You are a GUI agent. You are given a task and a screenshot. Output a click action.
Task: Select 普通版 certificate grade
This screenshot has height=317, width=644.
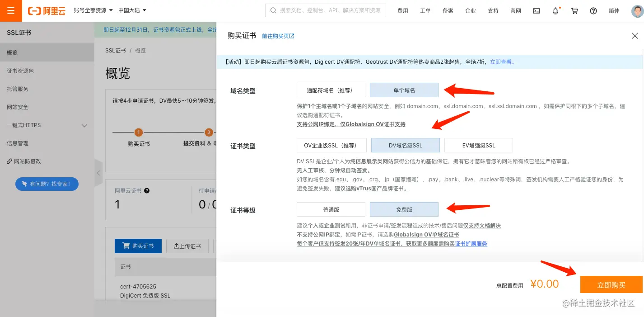click(331, 209)
